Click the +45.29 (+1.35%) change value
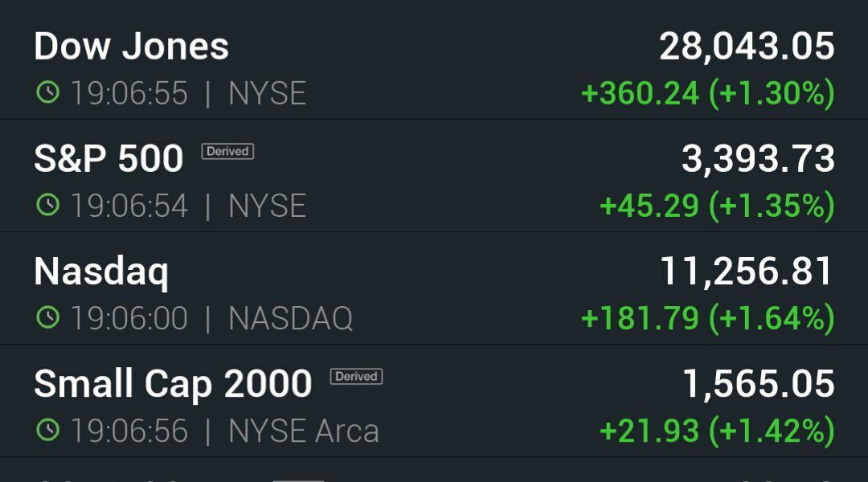This screenshot has height=482, width=868. (x=718, y=206)
